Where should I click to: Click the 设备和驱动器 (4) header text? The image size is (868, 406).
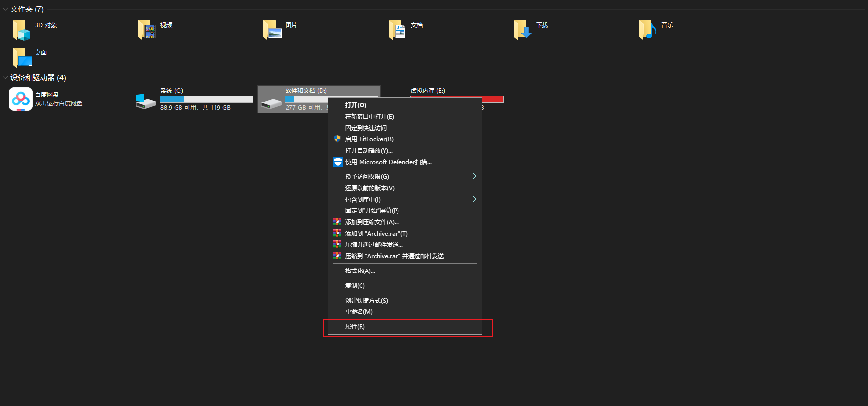(x=38, y=78)
